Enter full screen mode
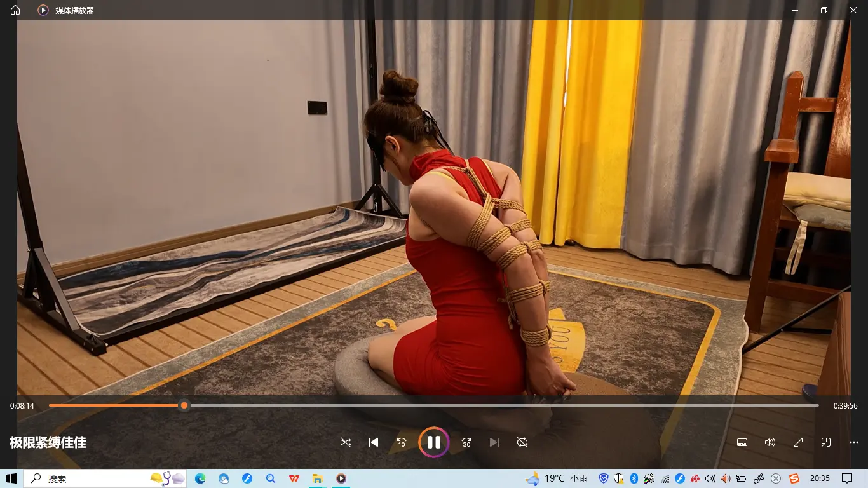Image resolution: width=868 pixels, height=488 pixels. click(x=797, y=442)
